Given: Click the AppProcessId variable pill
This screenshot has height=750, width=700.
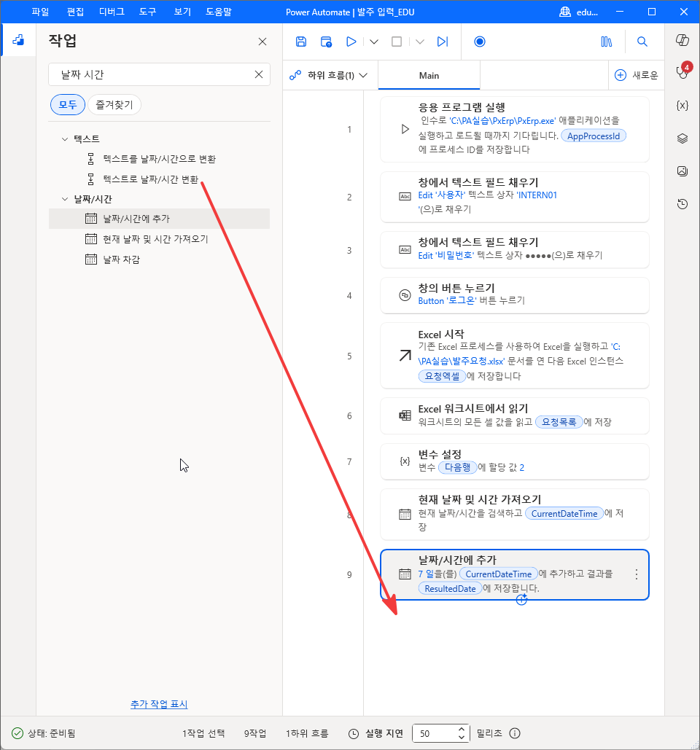Looking at the screenshot, I should [x=594, y=136].
